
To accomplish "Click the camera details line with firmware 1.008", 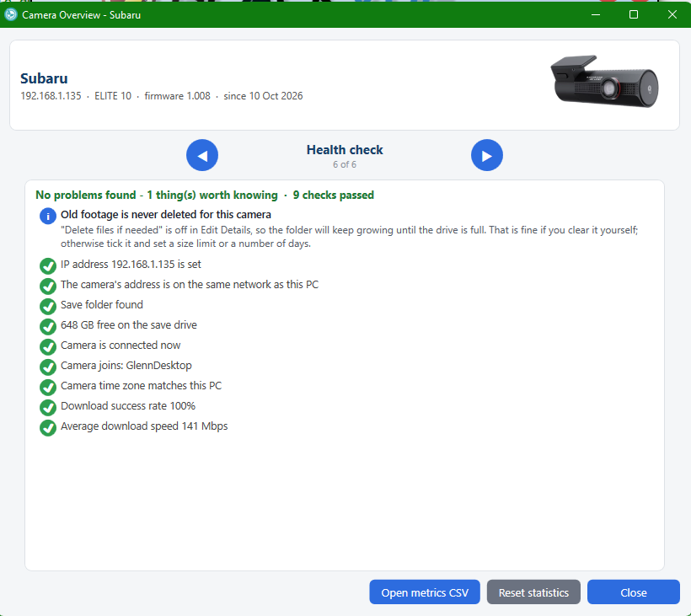I will pyautogui.click(x=162, y=96).
